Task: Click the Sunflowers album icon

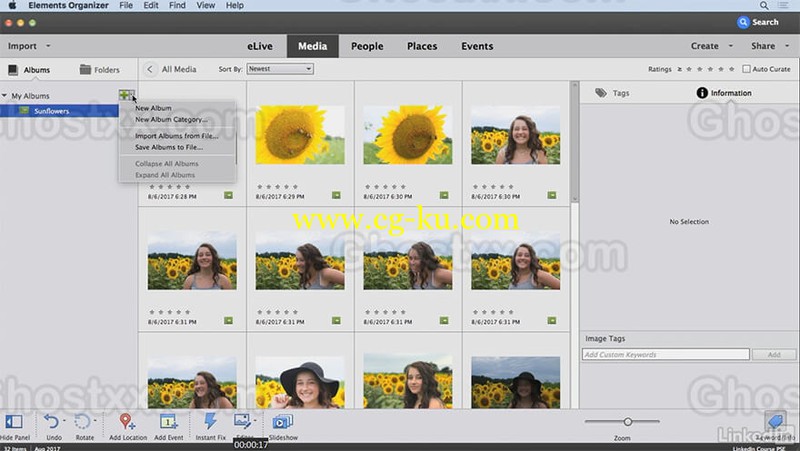Action: [24, 111]
